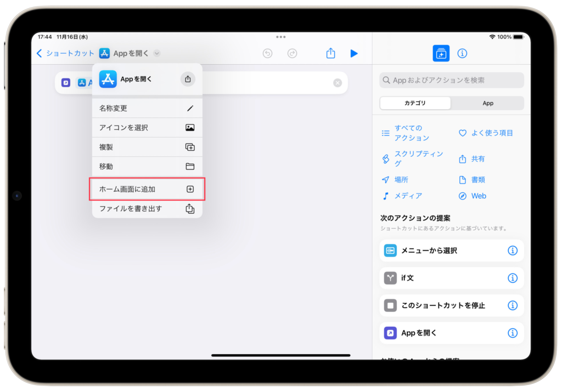Tap the App Store icon in the popup header
The image size is (562, 392).
pos(108,79)
